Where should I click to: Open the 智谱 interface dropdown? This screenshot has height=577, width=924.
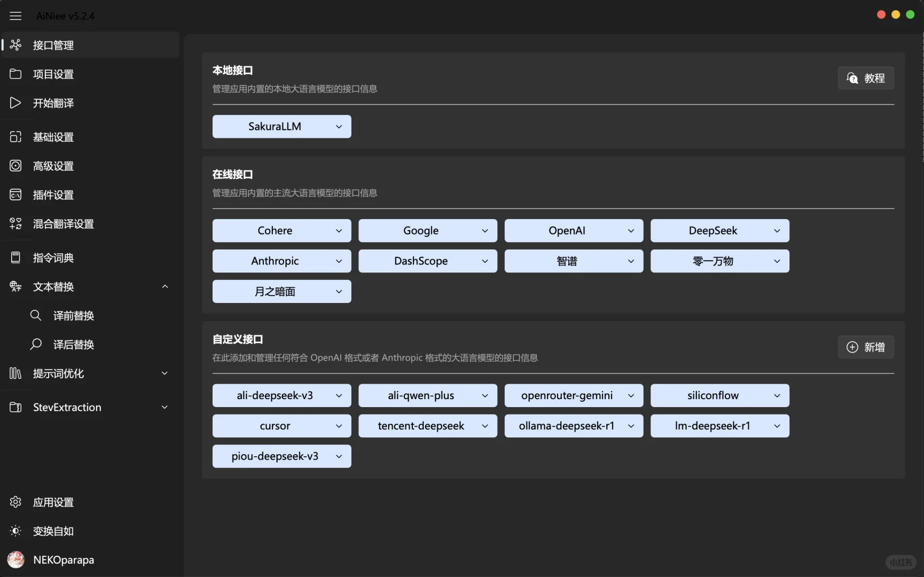click(574, 261)
